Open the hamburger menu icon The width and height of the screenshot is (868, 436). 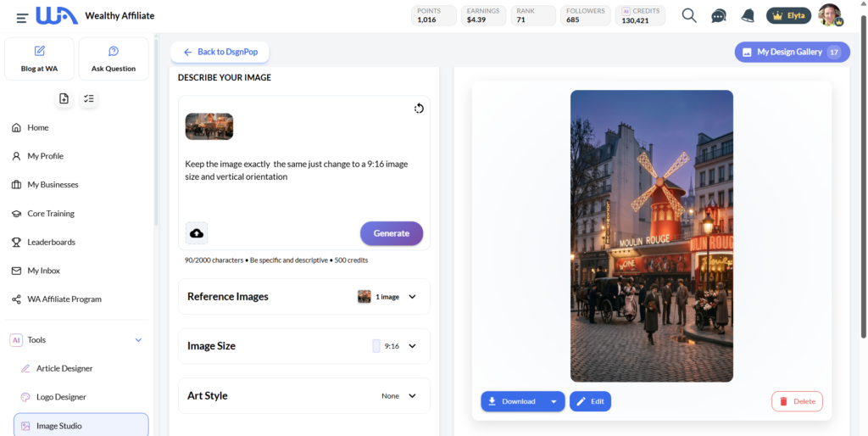click(x=22, y=18)
